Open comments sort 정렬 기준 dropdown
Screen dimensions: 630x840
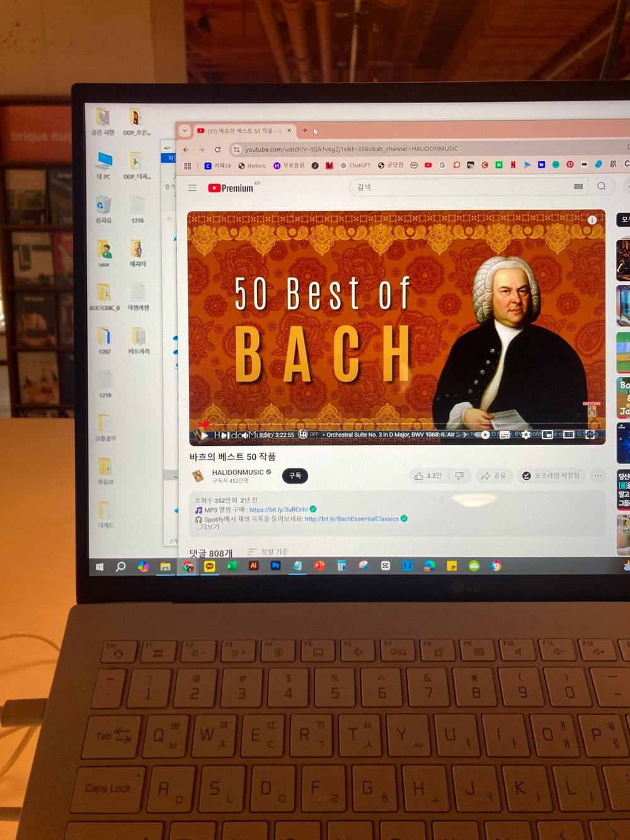coord(268,552)
